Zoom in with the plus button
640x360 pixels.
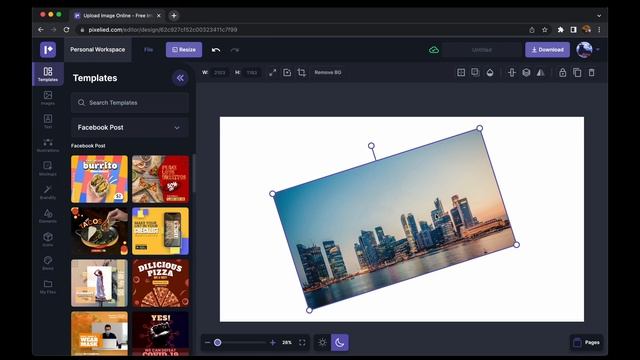[273, 342]
